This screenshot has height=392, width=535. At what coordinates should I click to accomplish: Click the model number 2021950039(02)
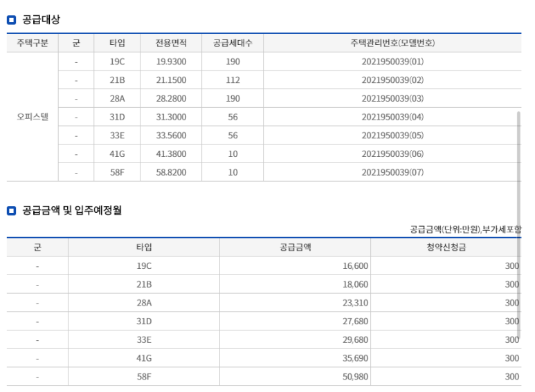[392, 80]
